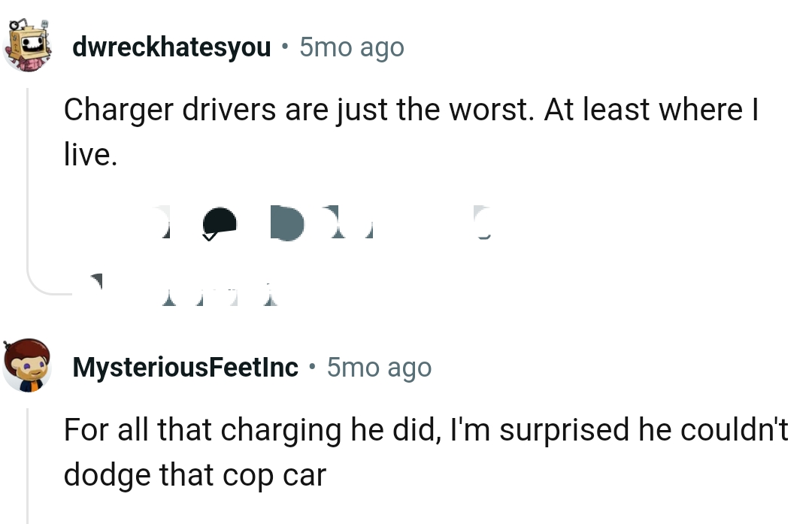Click the curved reply connector line

click(45, 289)
